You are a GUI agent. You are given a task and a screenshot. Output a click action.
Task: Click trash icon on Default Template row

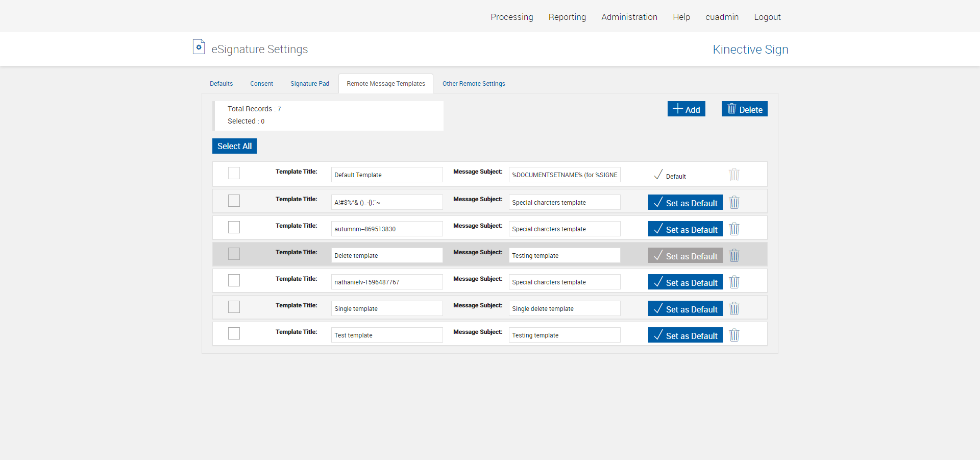click(x=734, y=175)
